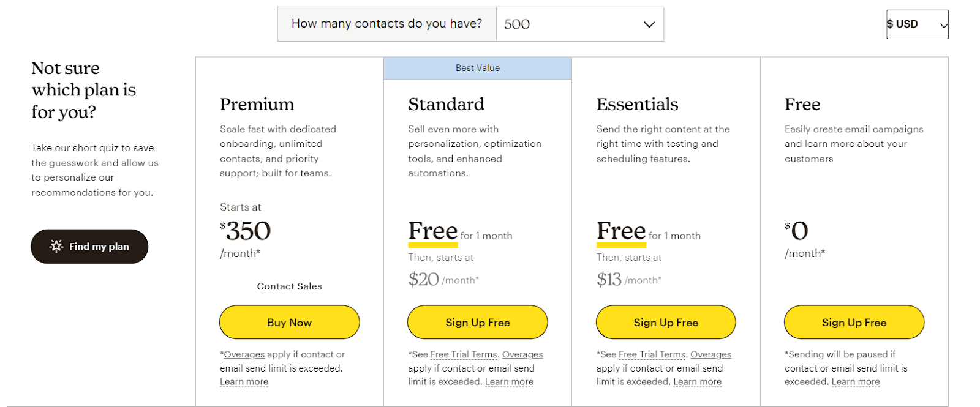The image size is (980, 407).
Task: Click Overages link in Standard footnote
Action: click(x=522, y=354)
